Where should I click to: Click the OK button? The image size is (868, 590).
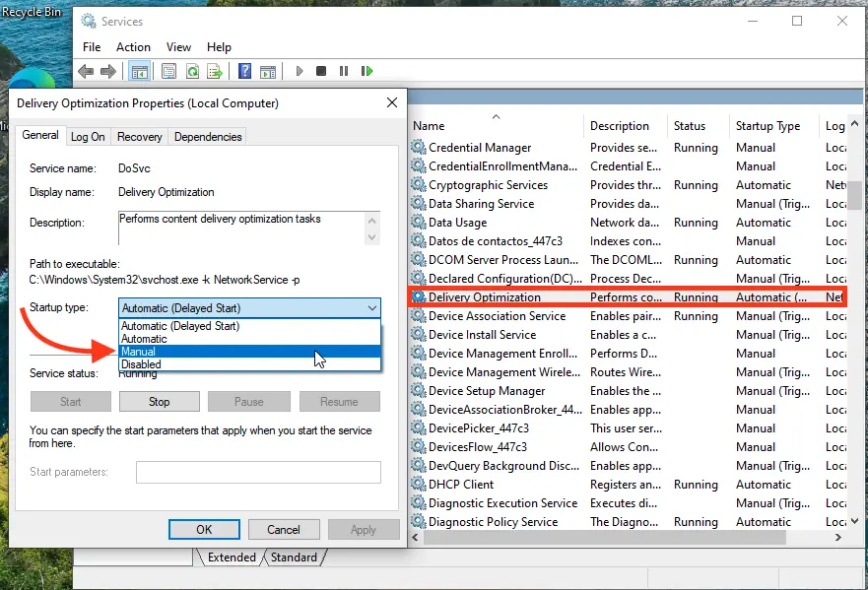click(x=204, y=529)
